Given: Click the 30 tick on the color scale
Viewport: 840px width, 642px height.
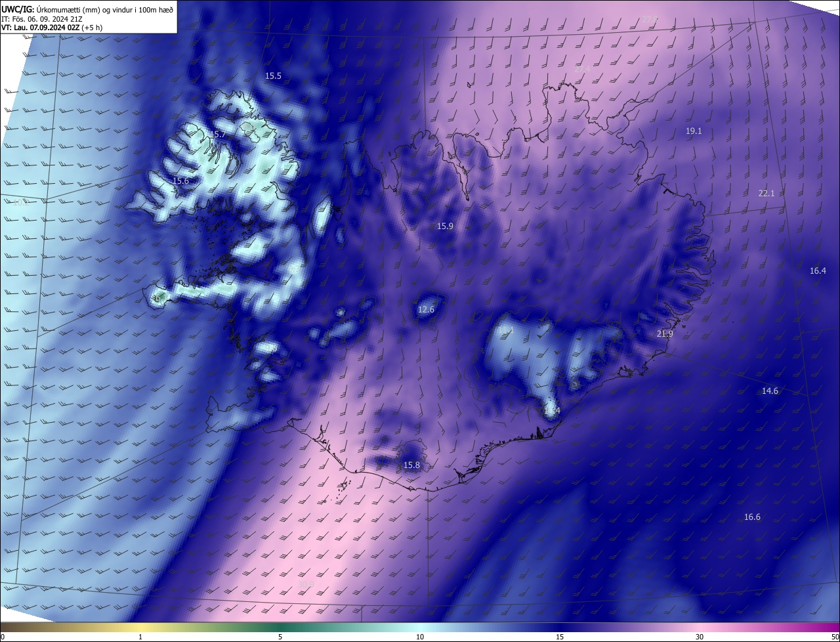Looking at the screenshot, I should [700, 637].
